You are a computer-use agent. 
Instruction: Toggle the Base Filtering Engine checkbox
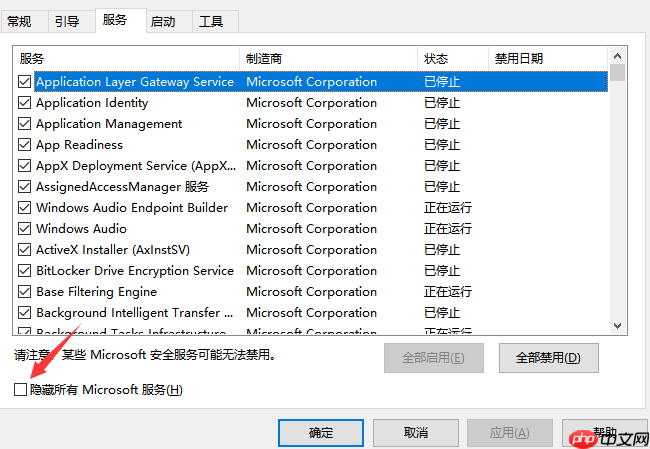24,292
